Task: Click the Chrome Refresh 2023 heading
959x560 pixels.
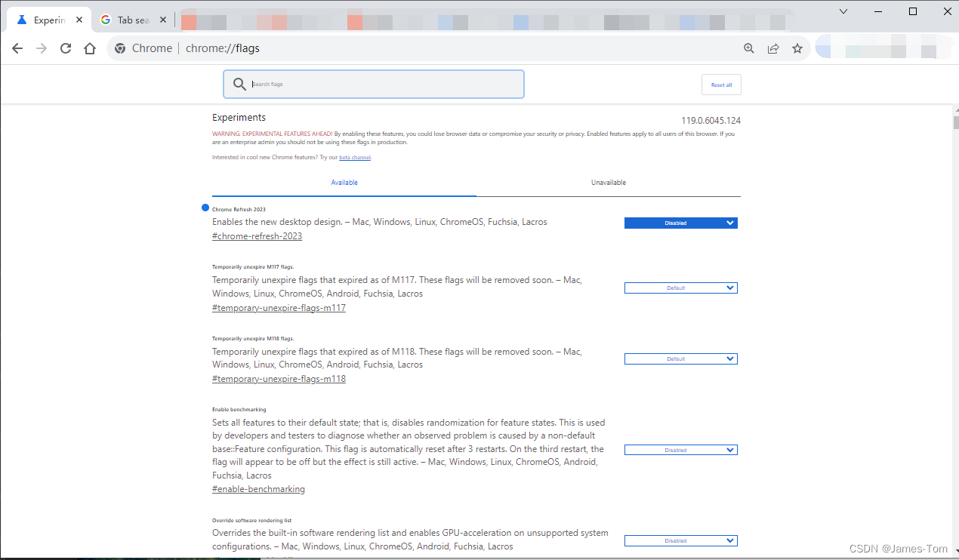Action: pos(239,209)
